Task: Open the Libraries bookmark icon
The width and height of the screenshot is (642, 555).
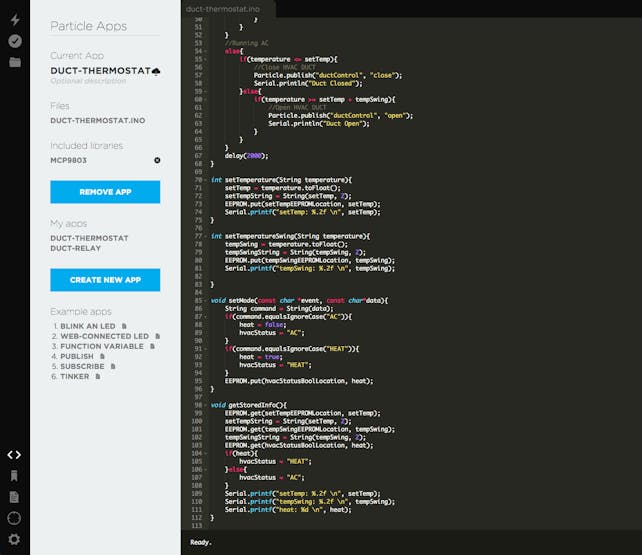Action: (x=14, y=476)
